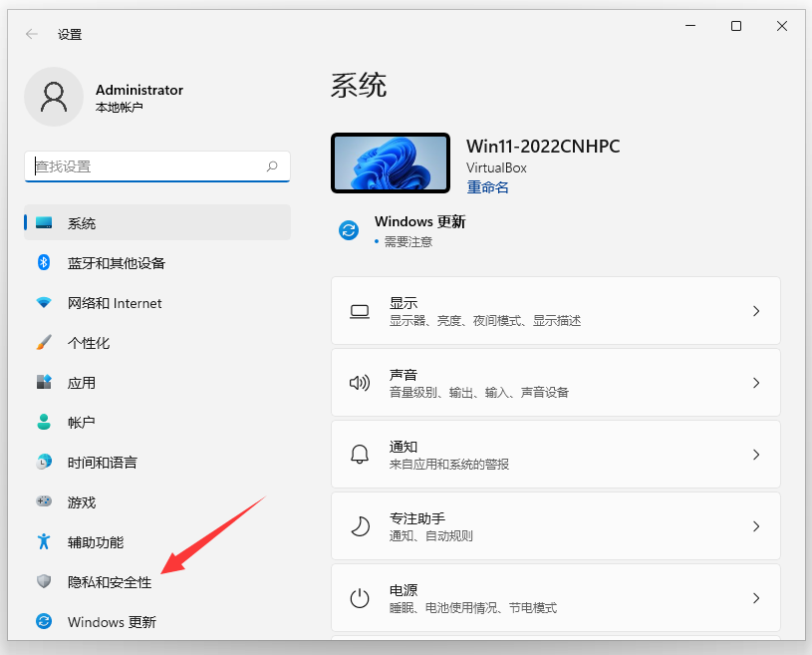The width and height of the screenshot is (812, 655).
Task: Open 专注助手 settings
Action: tap(555, 526)
